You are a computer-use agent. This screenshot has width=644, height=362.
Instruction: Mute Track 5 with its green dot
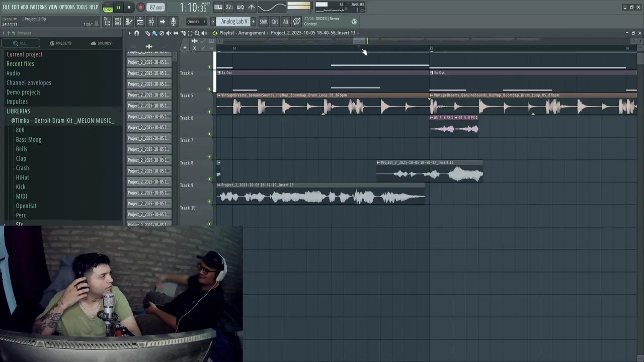click(210, 112)
